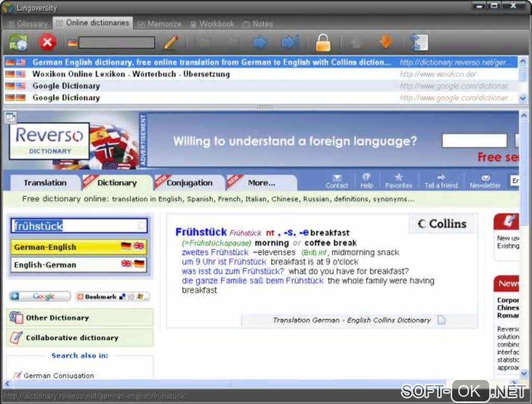
Task: Click browser pane scroll-down arrow
Action: [524, 373]
